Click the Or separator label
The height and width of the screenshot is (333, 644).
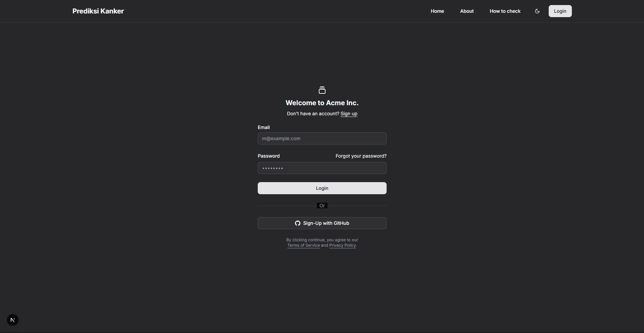[322, 205]
